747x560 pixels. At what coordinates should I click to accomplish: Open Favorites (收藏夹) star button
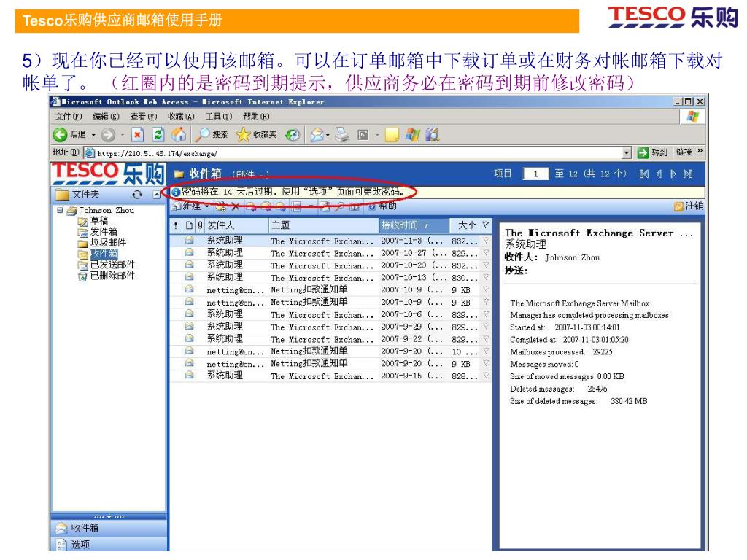coord(256,135)
